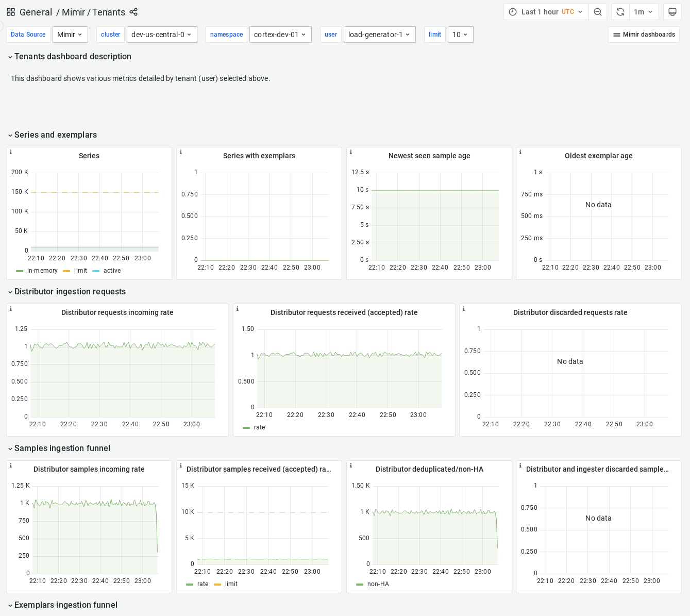The width and height of the screenshot is (690, 616).
Task: Click the Data Source label link
Action: coord(28,35)
